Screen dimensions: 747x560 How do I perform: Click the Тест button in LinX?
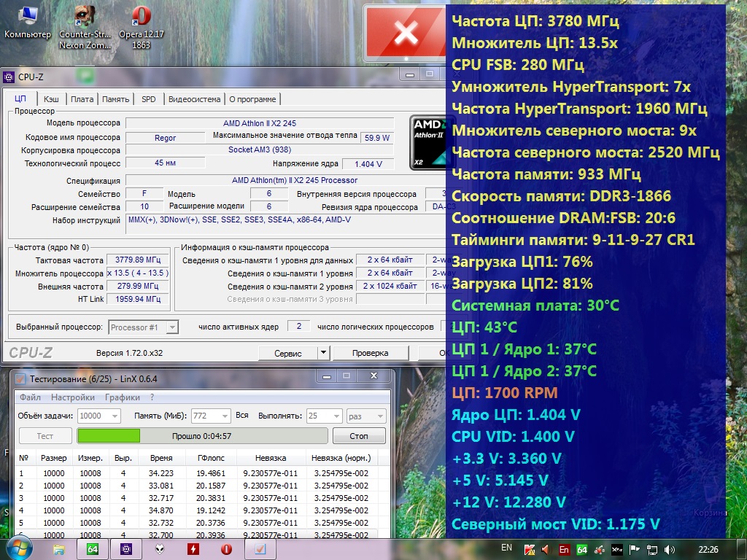coord(44,436)
